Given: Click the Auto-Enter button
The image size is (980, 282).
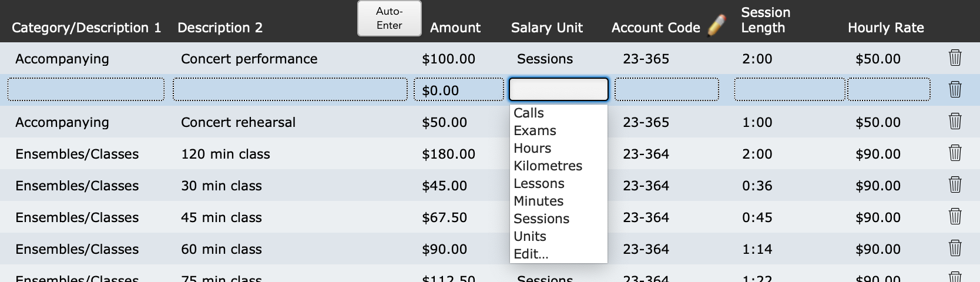Looking at the screenshot, I should coord(390,18).
